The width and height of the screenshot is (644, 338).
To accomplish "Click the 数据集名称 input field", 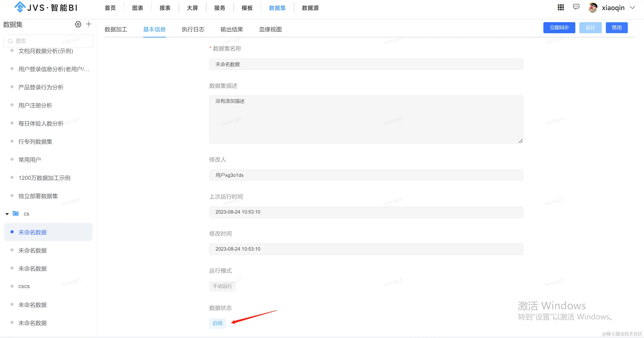I will coord(366,64).
